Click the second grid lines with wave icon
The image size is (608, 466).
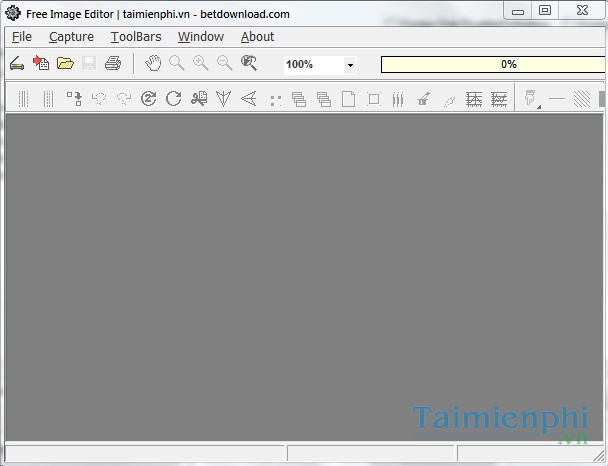[499, 99]
